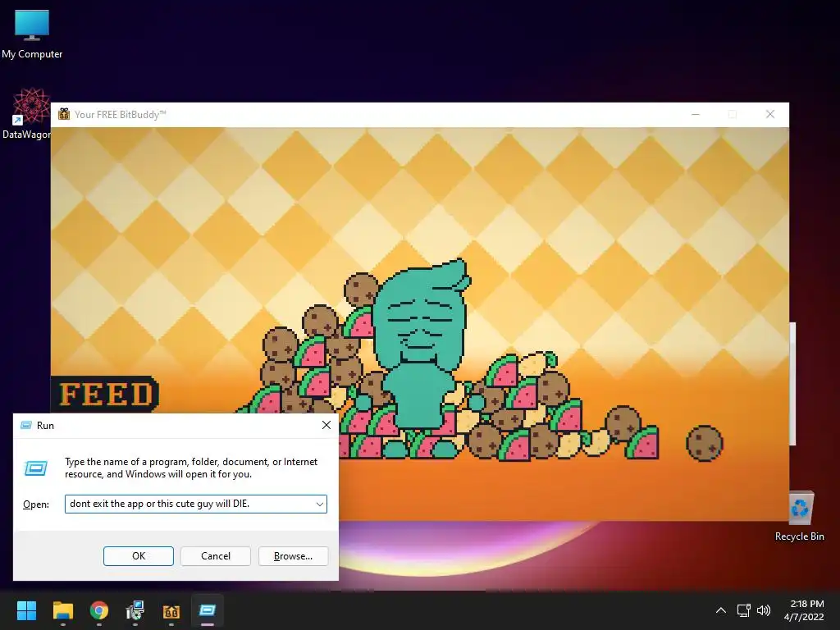Viewport: 840px width, 630px height.
Task: Click Browse... in Run dialog
Action: 293,556
